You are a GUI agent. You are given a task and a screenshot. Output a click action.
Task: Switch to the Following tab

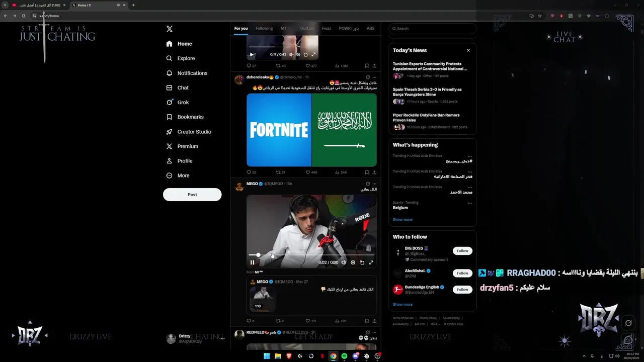(264, 29)
